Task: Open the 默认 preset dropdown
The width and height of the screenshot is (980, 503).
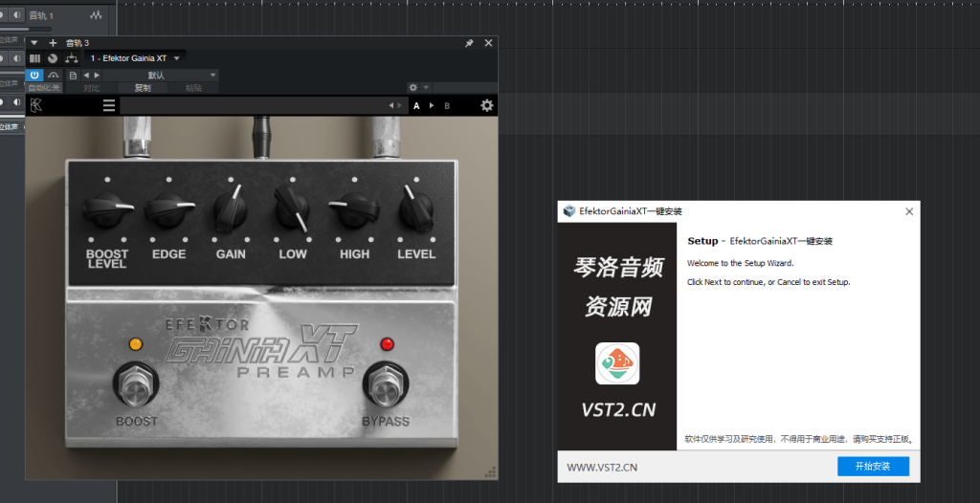Action: (156, 75)
